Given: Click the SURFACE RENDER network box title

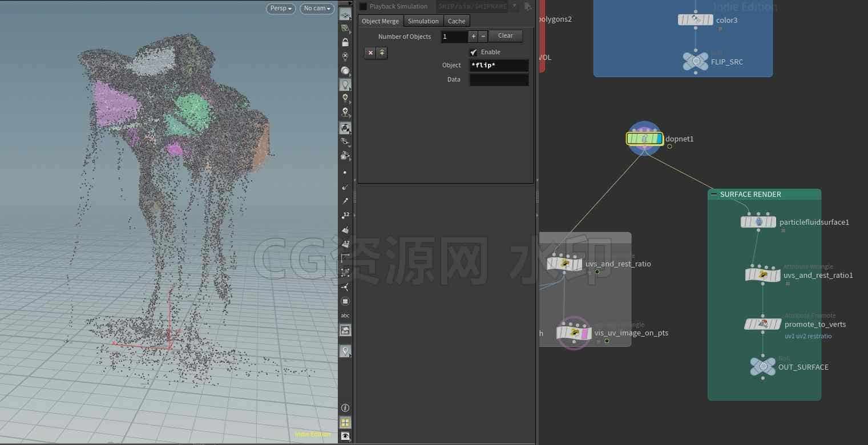Looking at the screenshot, I should click(x=750, y=194).
